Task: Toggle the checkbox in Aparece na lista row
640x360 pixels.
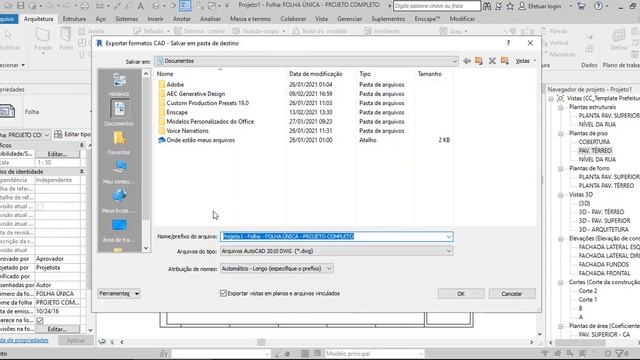Action: (40, 320)
